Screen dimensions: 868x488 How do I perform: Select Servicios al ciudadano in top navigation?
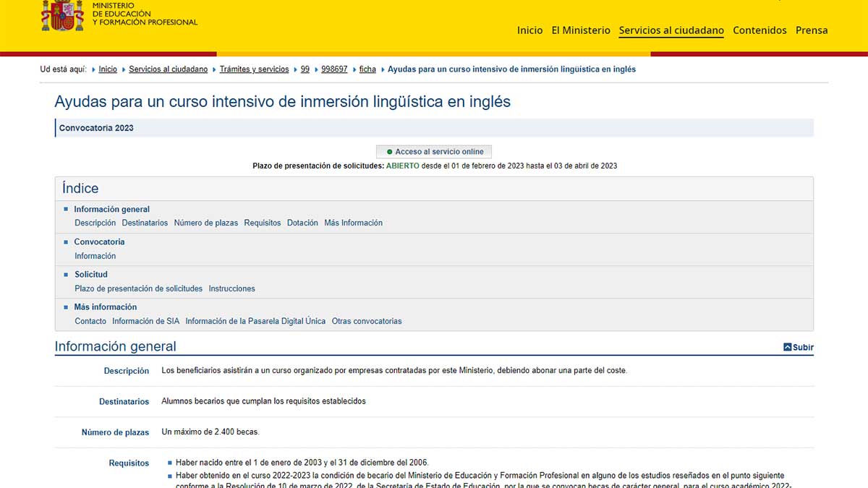671,30
